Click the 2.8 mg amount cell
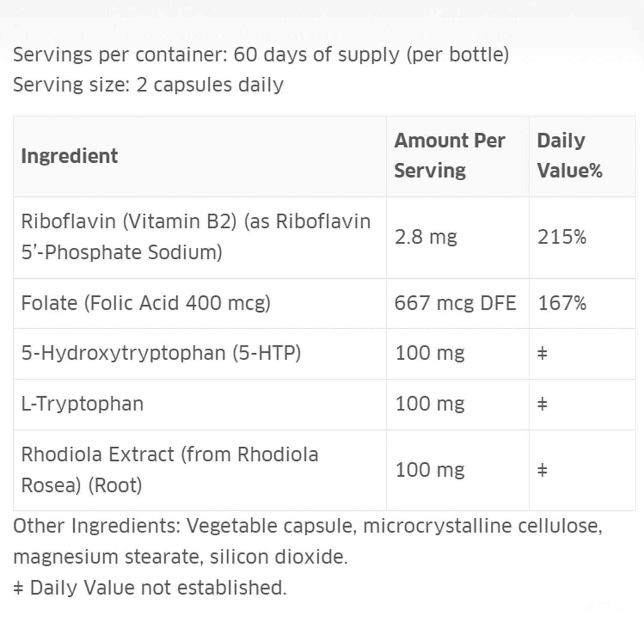 coord(426,237)
